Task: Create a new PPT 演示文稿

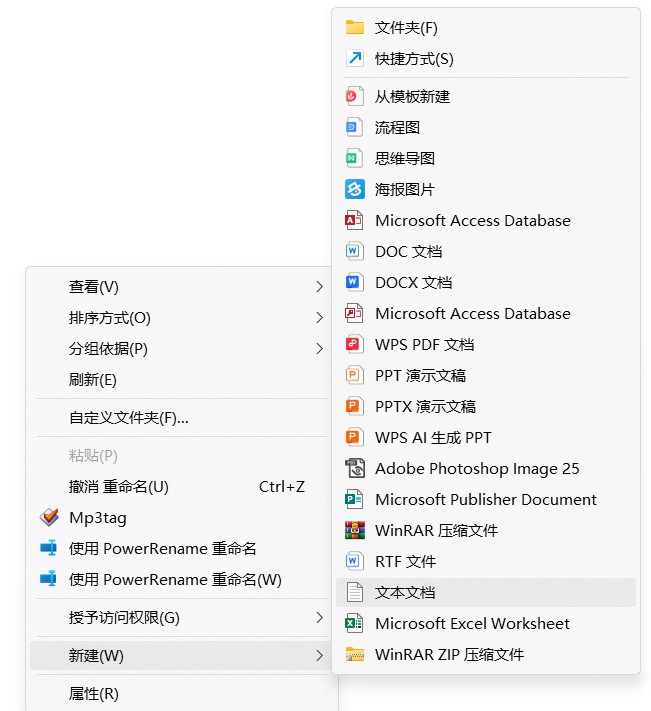Action: (486, 375)
